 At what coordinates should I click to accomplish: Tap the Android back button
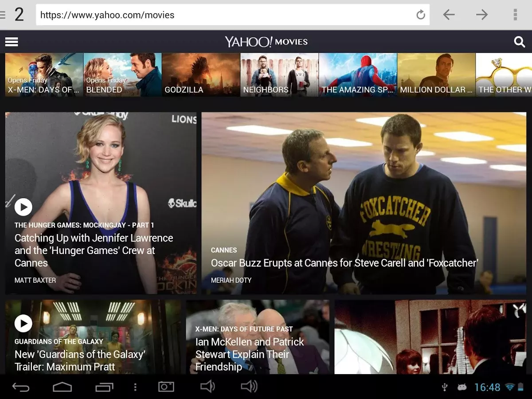20,387
